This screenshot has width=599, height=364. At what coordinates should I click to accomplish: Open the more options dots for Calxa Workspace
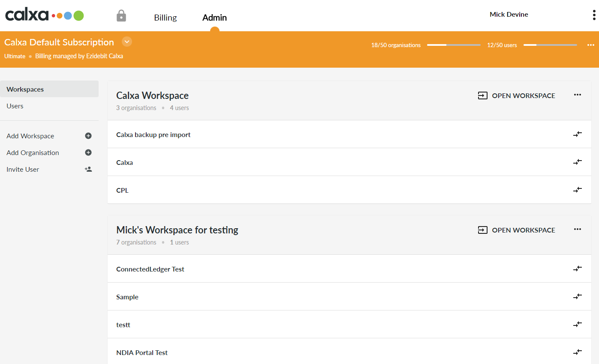coord(578,95)
